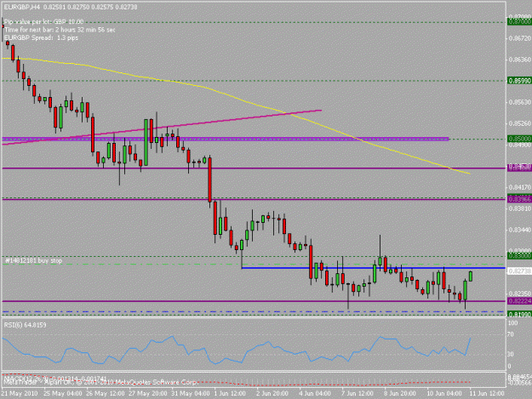The image size is (532, 399).
Task: Click the 'EURGBP Spread: 1.3 pips' label
Action: click(x=41, y=37)
